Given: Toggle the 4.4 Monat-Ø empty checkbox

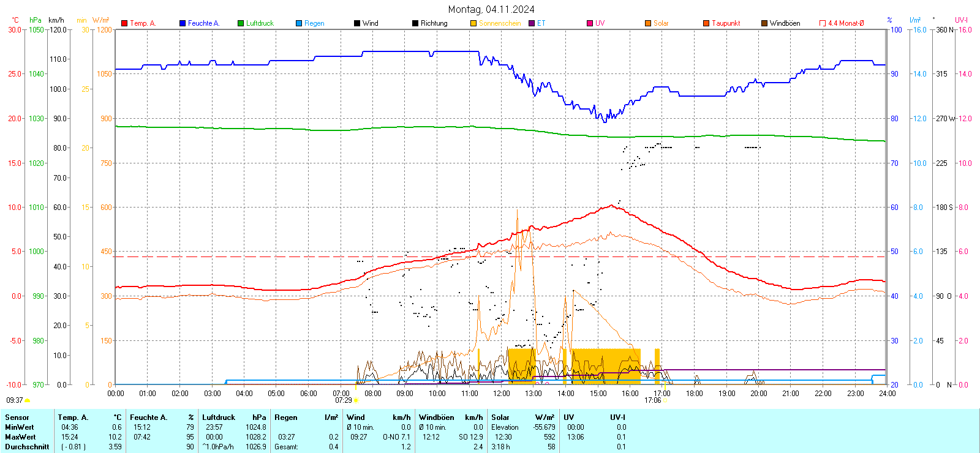Looking at the screenshot, I should (x=823, y=23).
